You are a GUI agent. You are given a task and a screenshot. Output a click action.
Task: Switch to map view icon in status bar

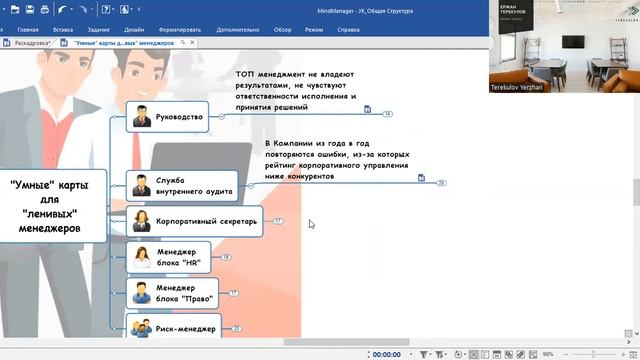pos(473,355)
